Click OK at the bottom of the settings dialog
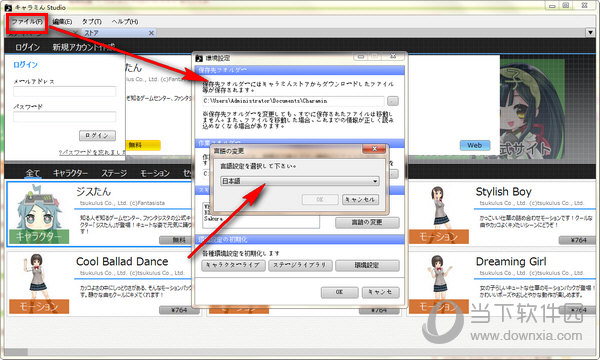This screenshot has width=600, height=360. point(339,292)
